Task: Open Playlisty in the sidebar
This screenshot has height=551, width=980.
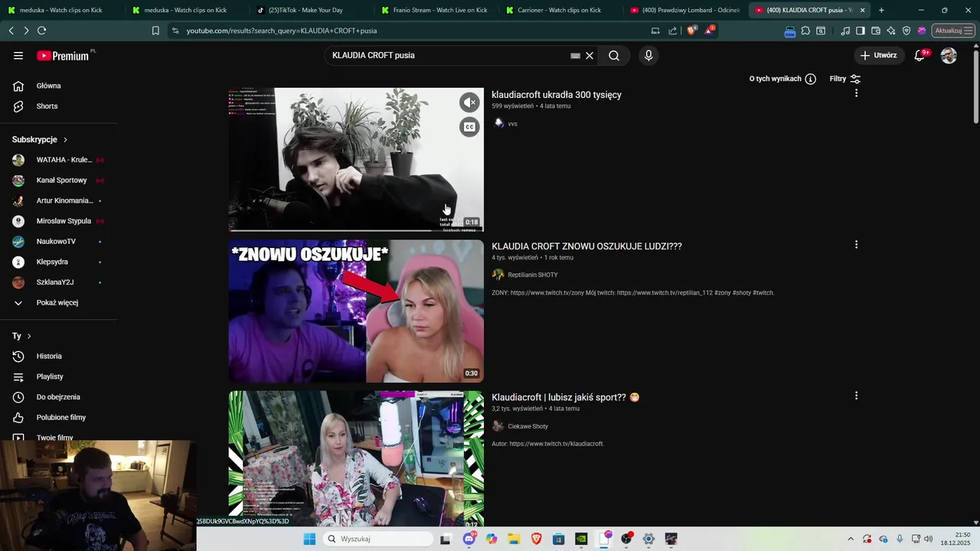Action: coord(58,377)
